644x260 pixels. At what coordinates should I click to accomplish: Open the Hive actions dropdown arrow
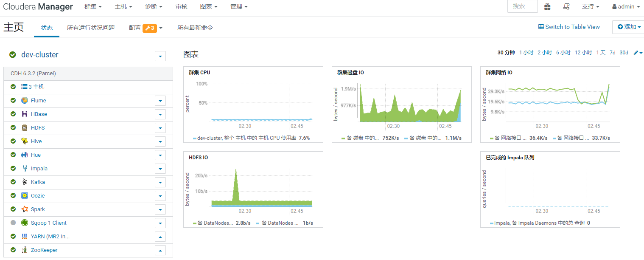coord(160,142)
